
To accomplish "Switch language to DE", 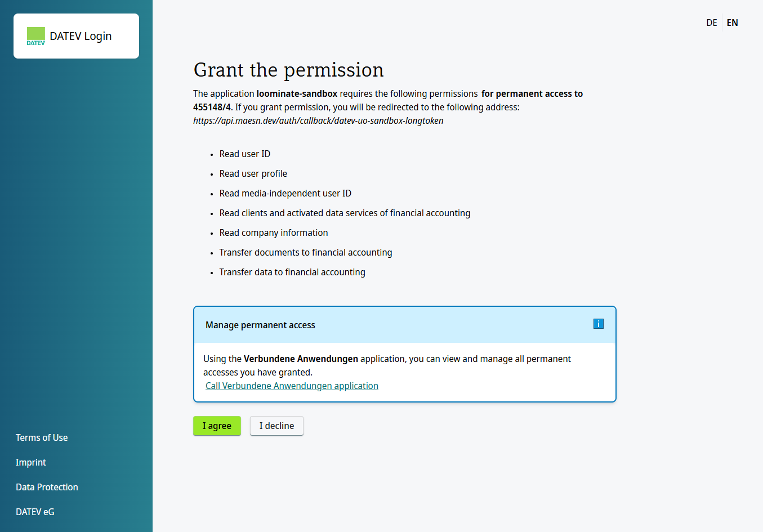I will pyautogui.click(x=712, y=23).
